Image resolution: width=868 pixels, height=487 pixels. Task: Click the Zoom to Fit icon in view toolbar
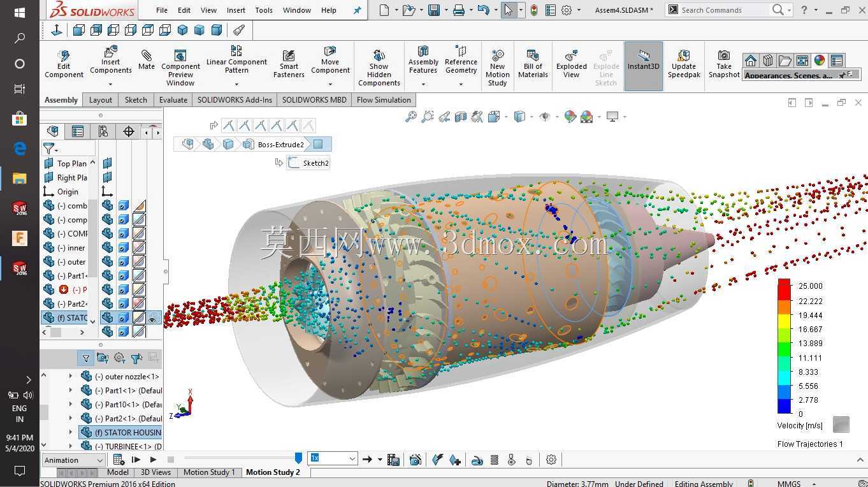(x=411, y=117)
